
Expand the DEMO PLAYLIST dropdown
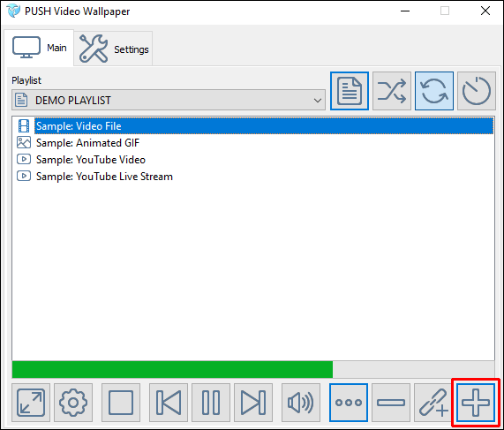tap(169, 100)
